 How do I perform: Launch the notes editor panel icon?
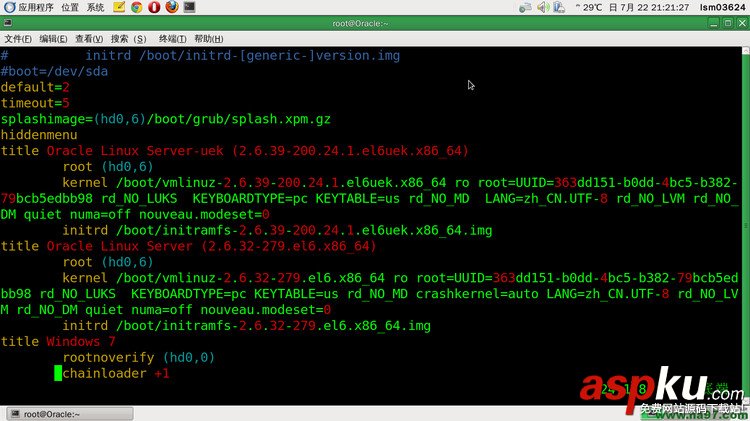[119, 7]
